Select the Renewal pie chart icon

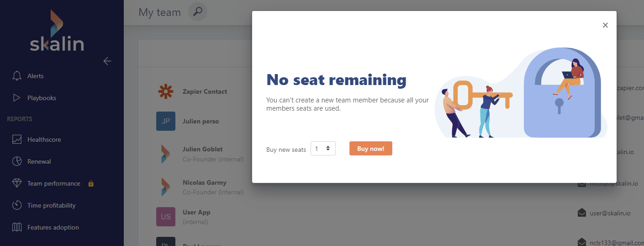click(x=17, y=161)
